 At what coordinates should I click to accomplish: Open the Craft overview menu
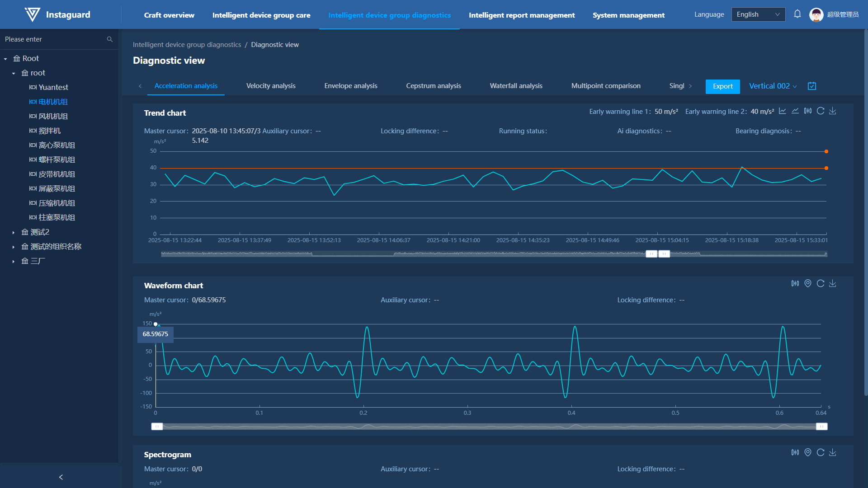[169, 15]
